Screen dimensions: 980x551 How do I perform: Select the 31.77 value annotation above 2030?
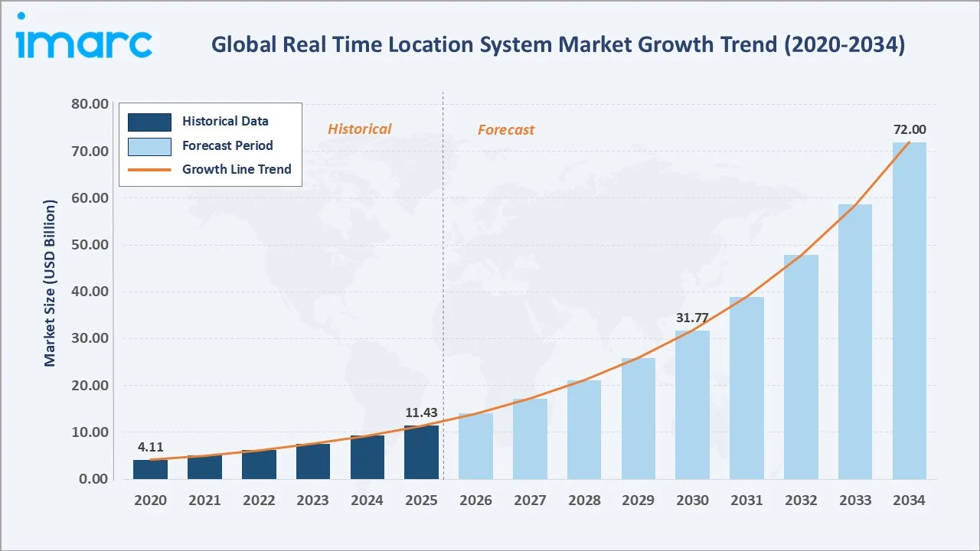pos(691,316)
